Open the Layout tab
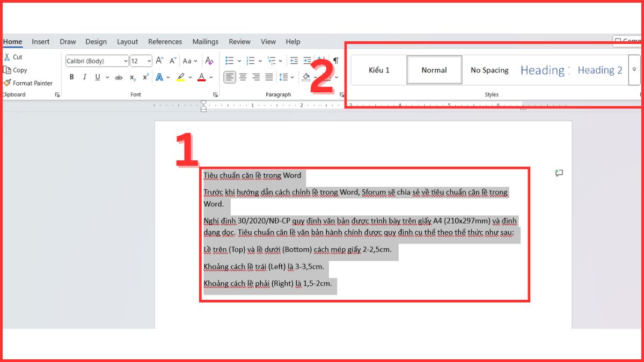 [x=127, y=42]
